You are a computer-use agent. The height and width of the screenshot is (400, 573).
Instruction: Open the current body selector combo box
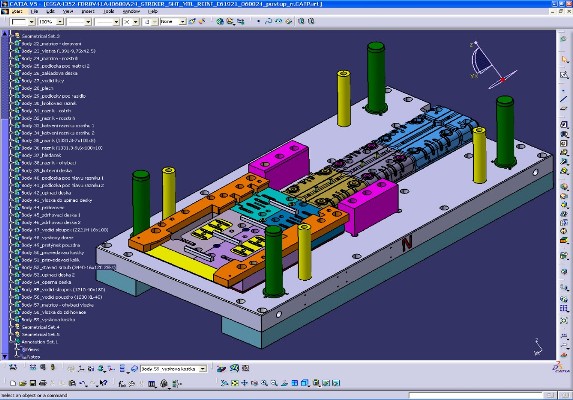point(174,369)
